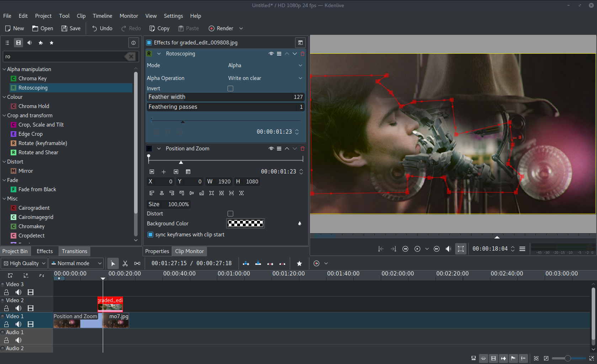Switch to the Project Bin tab
Screen dimensions: 597x364
pyautogui.click(x=15, y=251)
